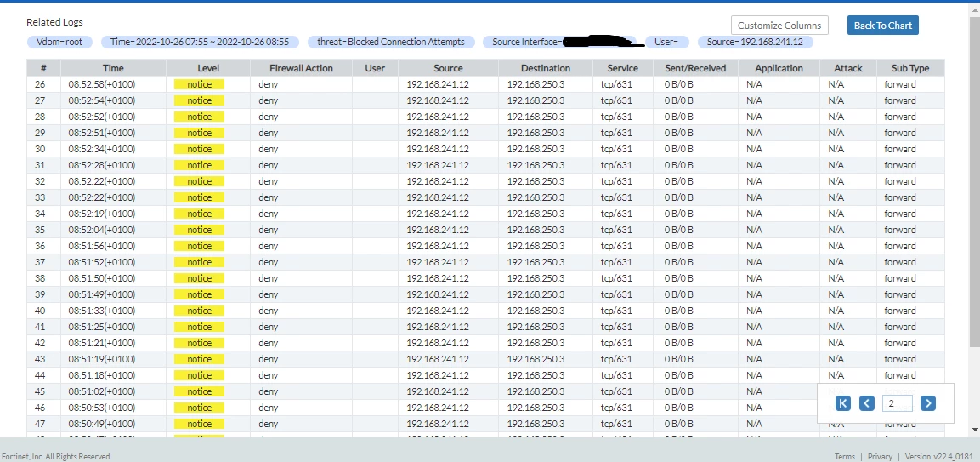980x462 pixels.
Task: Sort by the Sub Type column header
Action: [910, 68]
